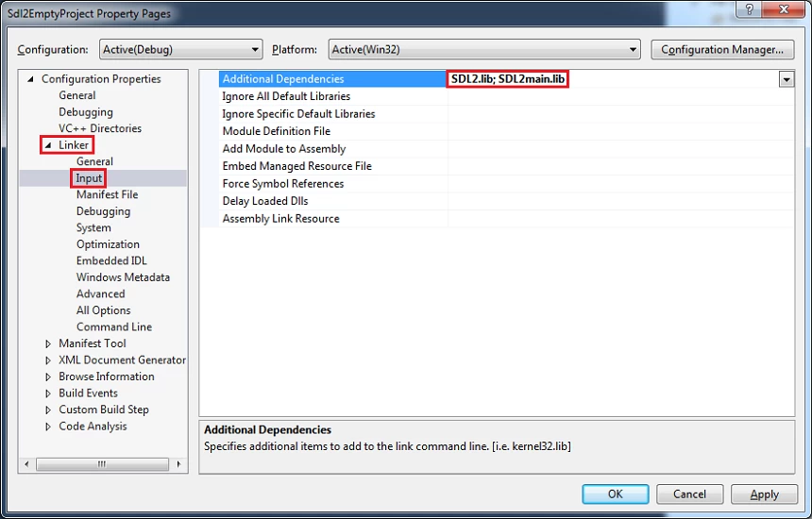Viewport: 812px width, 519px height.
Task: Collapse the Configuration Properties node
Action: 31,79
